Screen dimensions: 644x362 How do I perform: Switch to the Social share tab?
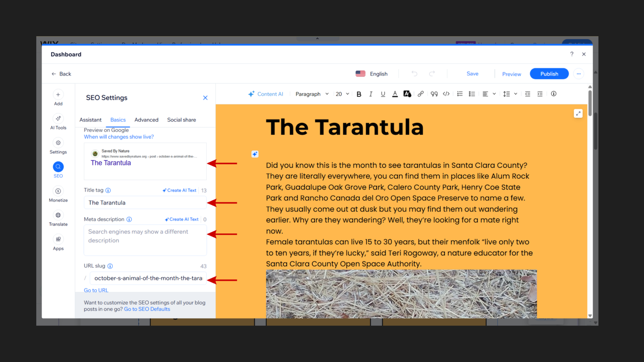click(181, 119)
